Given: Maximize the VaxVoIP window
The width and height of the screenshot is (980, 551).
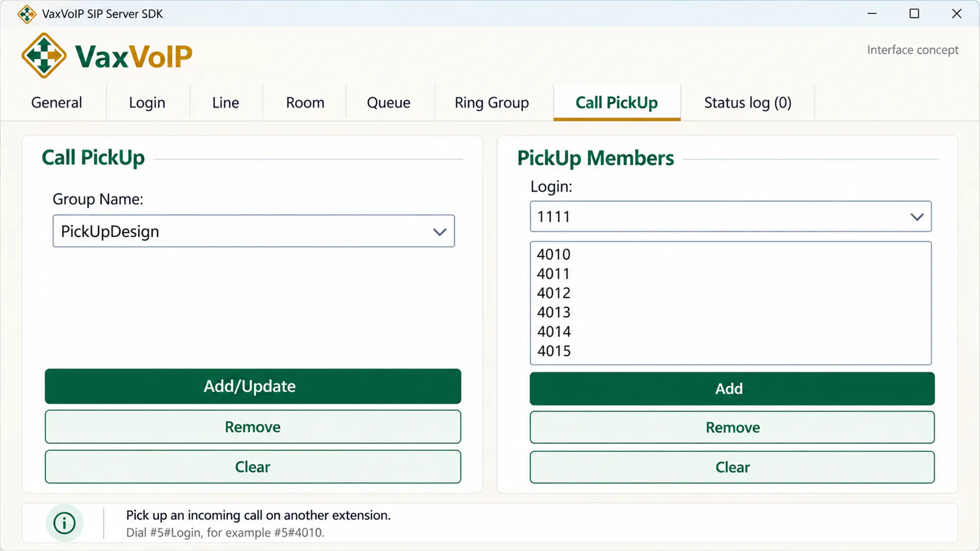Looking at the screenshot, I should 914,14.
